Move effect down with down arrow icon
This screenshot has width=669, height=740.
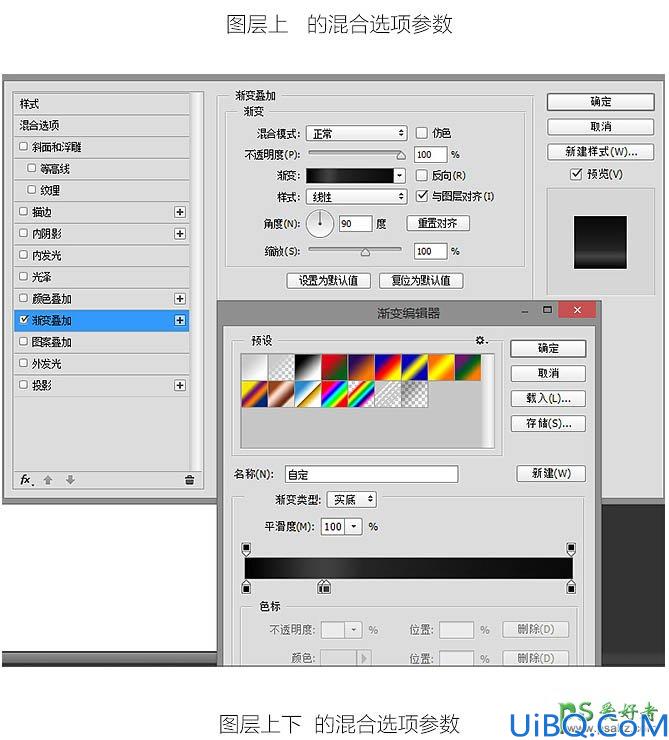tap(70, 480)
